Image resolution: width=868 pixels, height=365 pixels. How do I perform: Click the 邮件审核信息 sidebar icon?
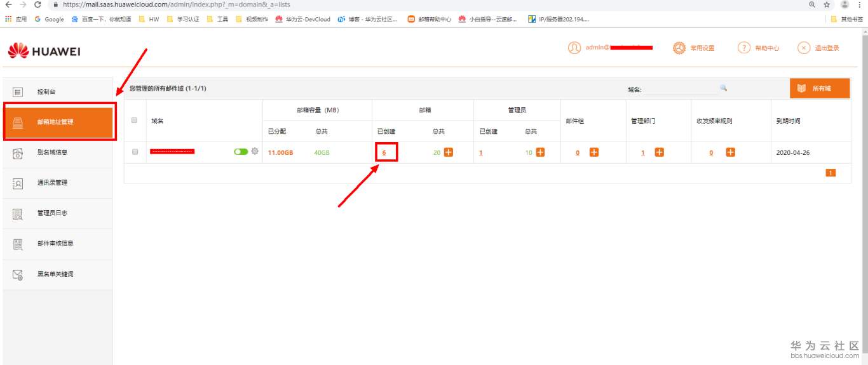pos(18,244)
